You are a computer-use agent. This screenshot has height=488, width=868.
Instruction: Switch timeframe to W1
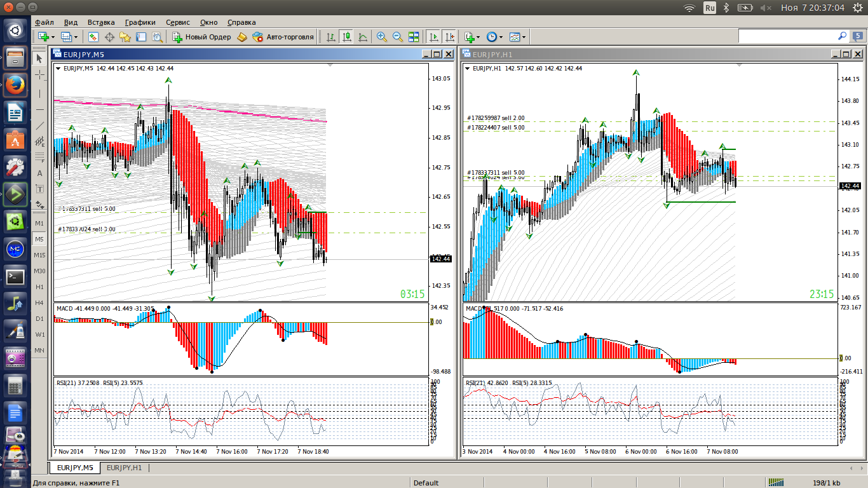click(x=39, y=335)
